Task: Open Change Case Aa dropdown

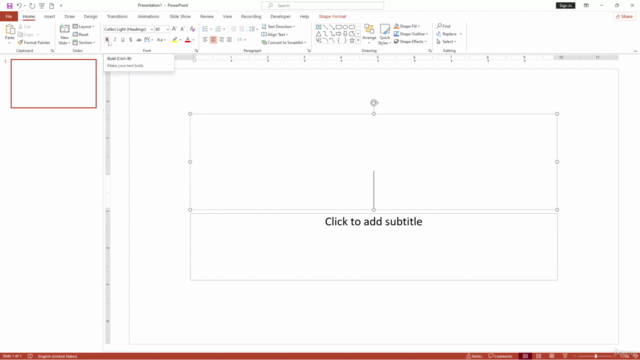Action: coord(162,40)
